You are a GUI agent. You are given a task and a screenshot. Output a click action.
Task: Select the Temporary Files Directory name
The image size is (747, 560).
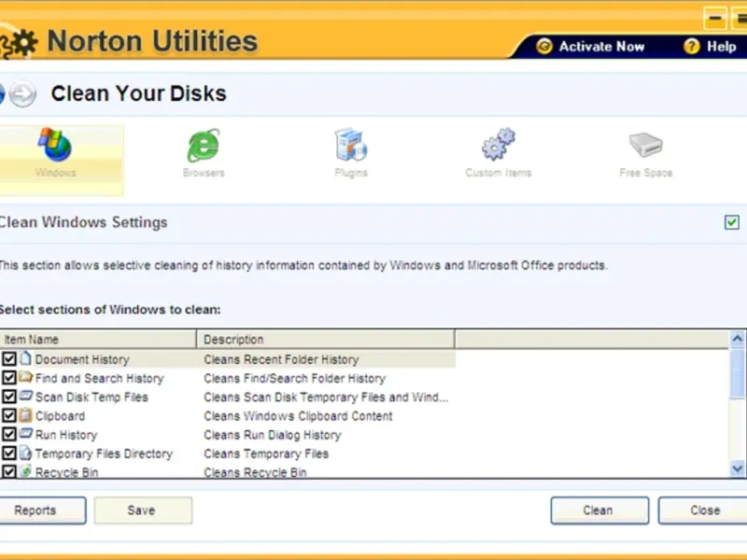coord(104,454)
